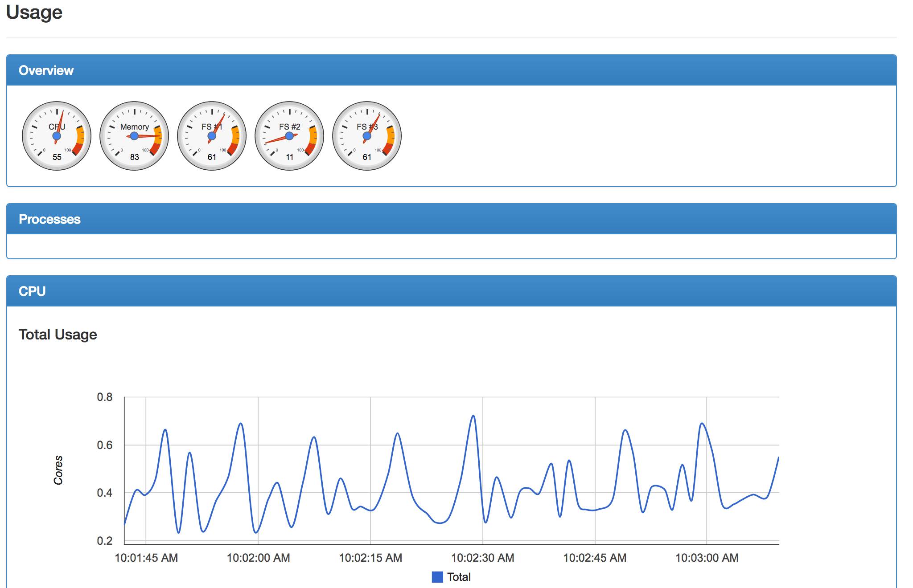Click the CPU gauge value 55
913x588 pixels.
pos(57,157)
